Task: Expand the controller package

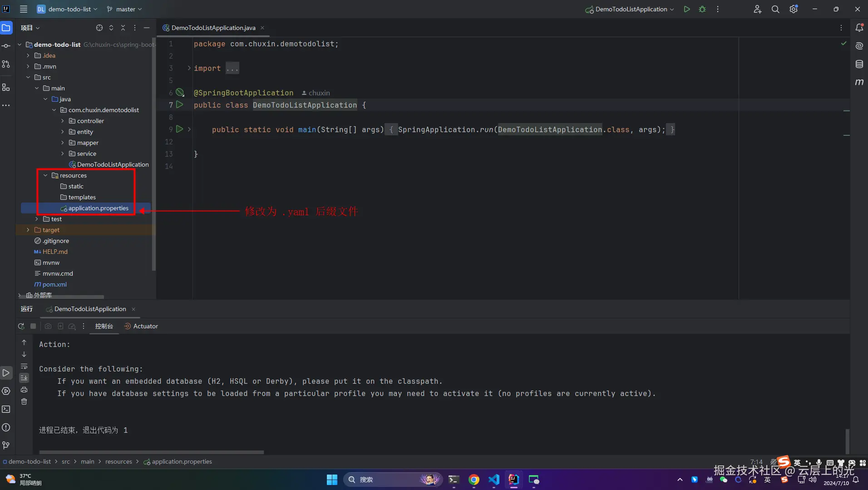Action: point(63,121)
